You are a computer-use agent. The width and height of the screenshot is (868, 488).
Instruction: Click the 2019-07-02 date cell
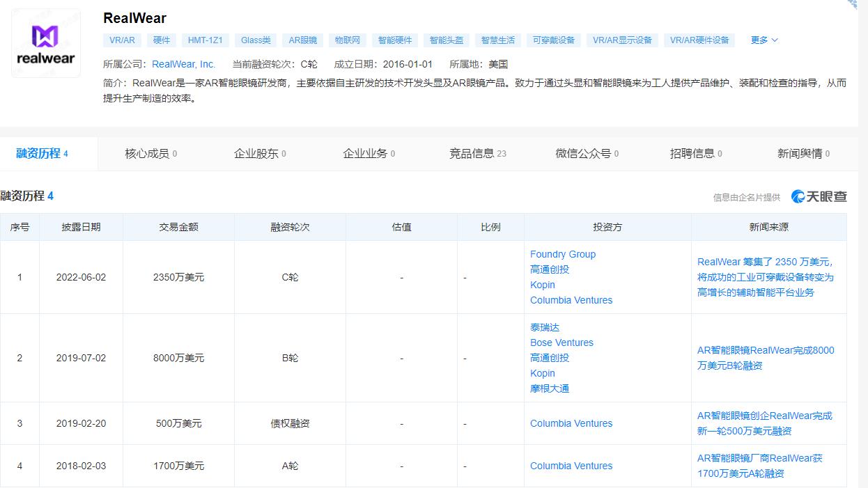coord(81,358)
